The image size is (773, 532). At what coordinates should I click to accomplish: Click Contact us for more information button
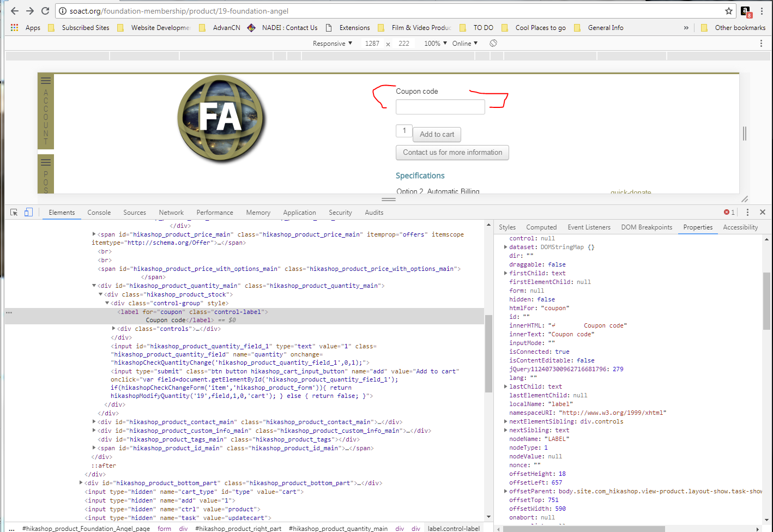(x=452, y=153)
